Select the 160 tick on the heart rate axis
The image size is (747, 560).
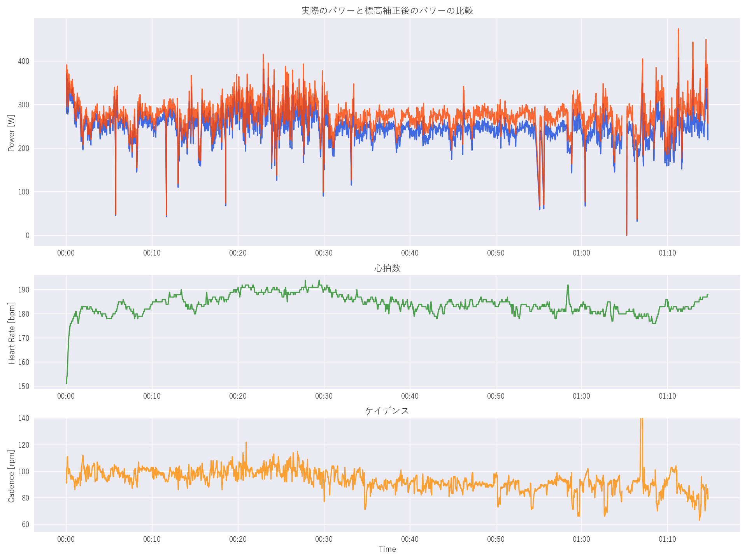[23, 362]
